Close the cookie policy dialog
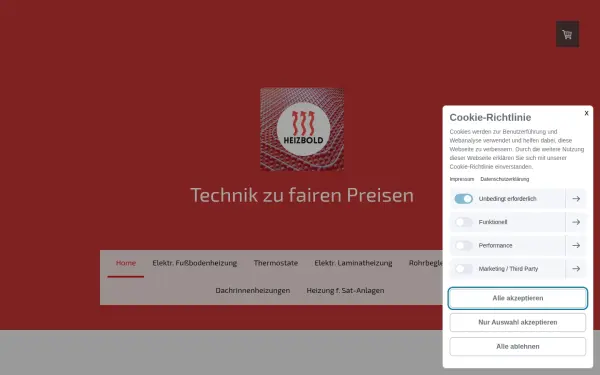Screen dimensions: 600x375 [x=586, y=113]
